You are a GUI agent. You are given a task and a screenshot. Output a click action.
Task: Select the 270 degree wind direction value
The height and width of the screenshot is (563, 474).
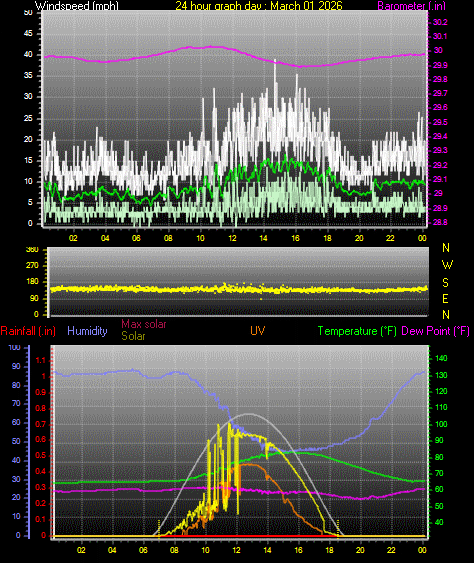pos(32,266)
